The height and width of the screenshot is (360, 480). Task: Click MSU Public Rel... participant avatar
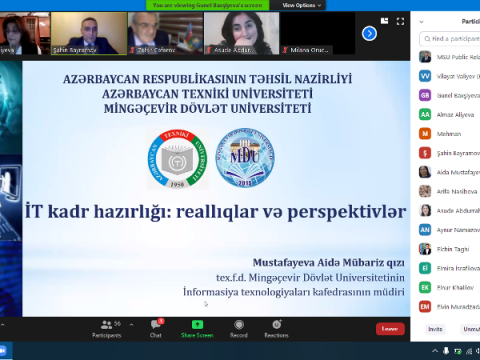425,57
